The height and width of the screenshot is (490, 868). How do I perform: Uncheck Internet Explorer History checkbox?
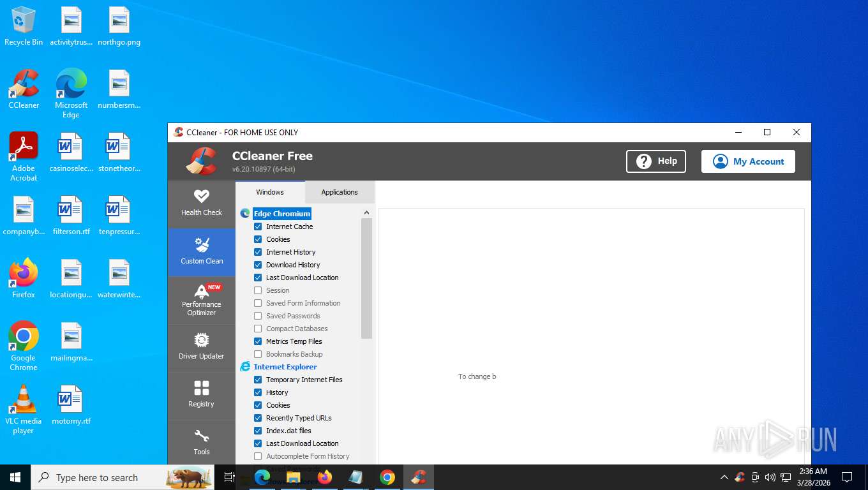pyautogui.click(x=258, y=392)
